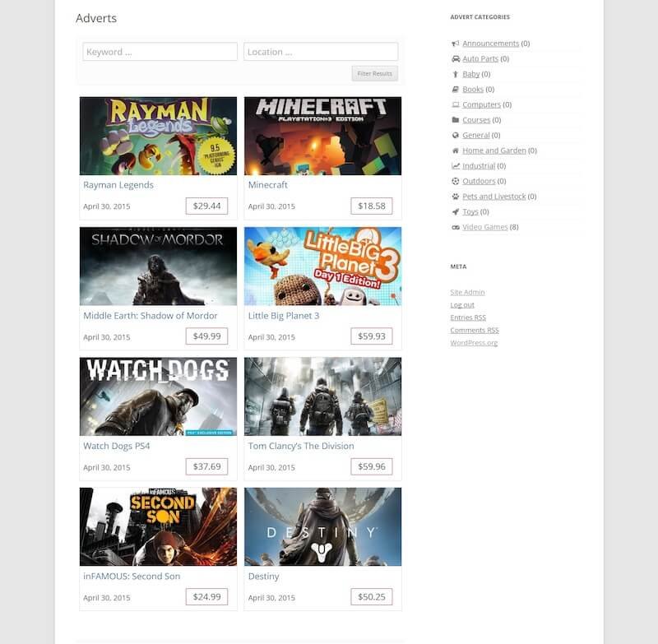The width and height of the screenshot is (658, 644).
Task: Click the Video Games controller icon
Action: tap(456, 227)
